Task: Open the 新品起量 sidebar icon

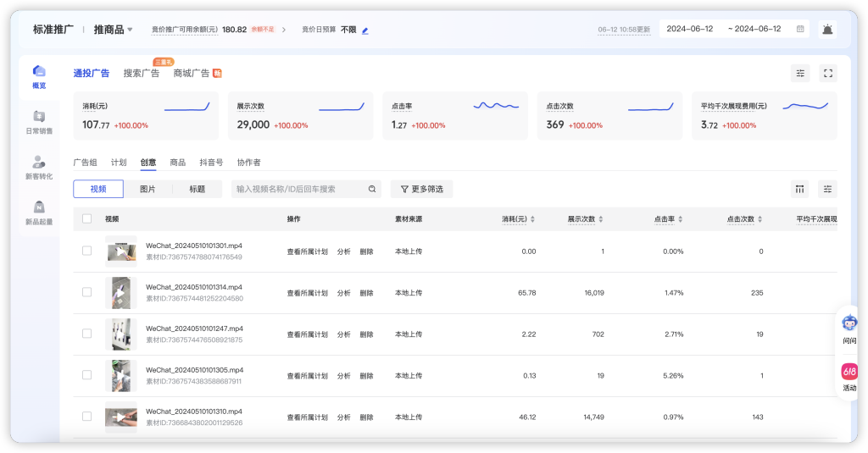Action: pyautogui.click(x=39, y=207)
